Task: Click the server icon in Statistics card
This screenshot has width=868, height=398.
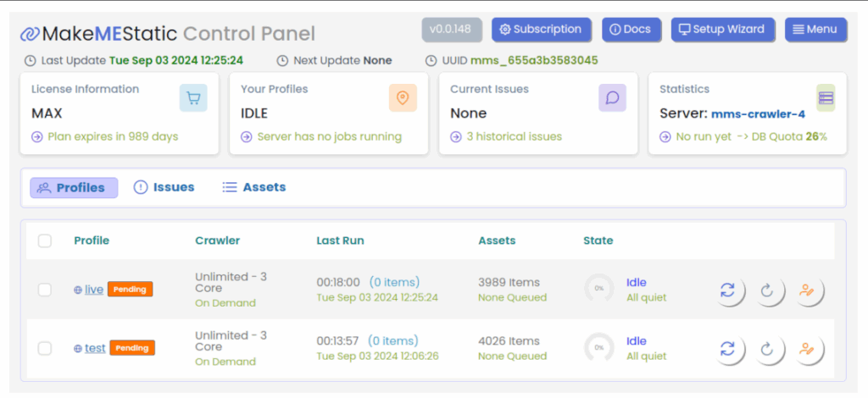Action: pos(825,98)
